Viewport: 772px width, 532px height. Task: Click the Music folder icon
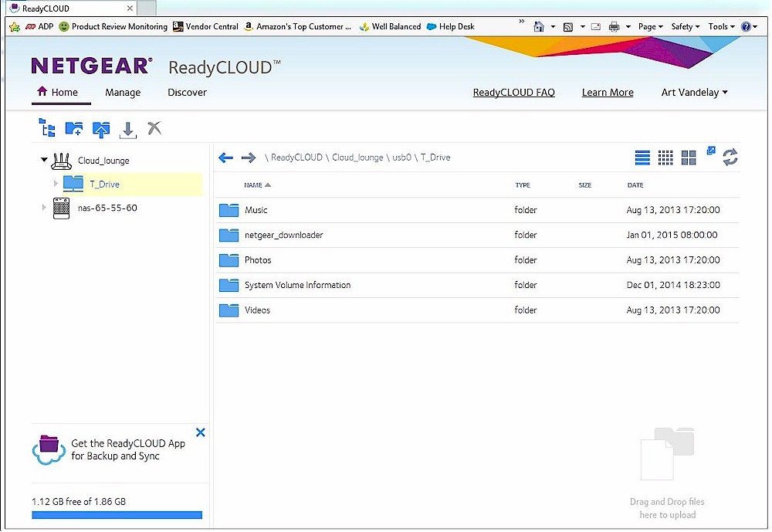pyautogui.click(x=229, y=210)
